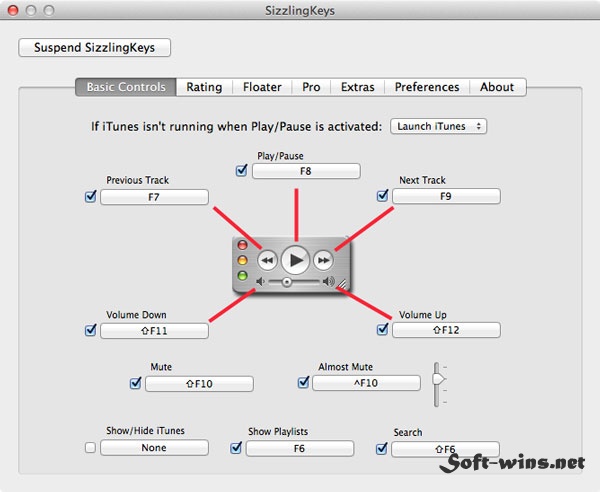Click the Show/Hide iTunes None field
The width and height of the screenshot is (600, 492).
[x=154, y=448]
